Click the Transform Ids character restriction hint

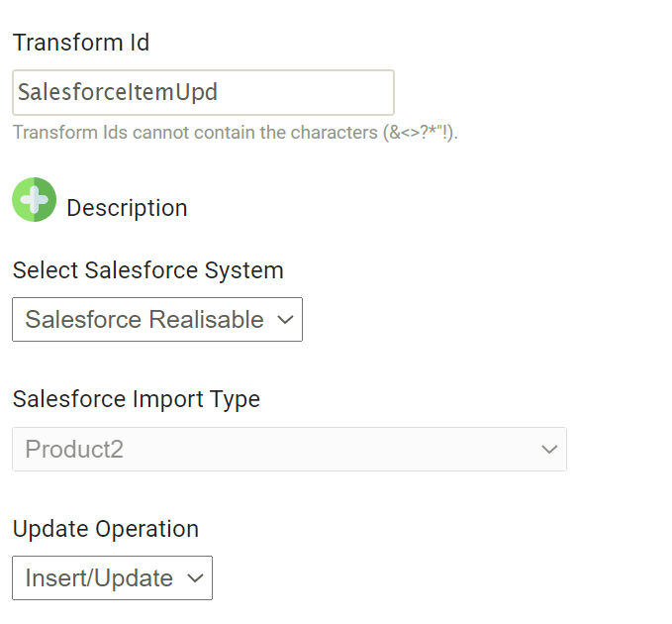[235, 133]
